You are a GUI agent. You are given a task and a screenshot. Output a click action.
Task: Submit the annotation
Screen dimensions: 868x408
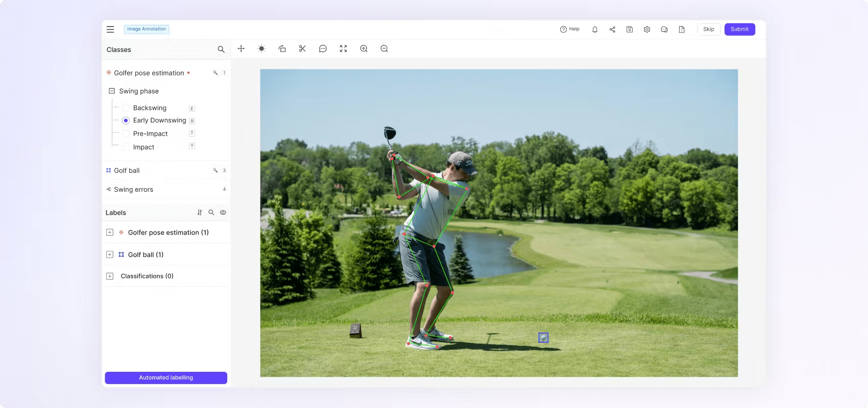739,29
